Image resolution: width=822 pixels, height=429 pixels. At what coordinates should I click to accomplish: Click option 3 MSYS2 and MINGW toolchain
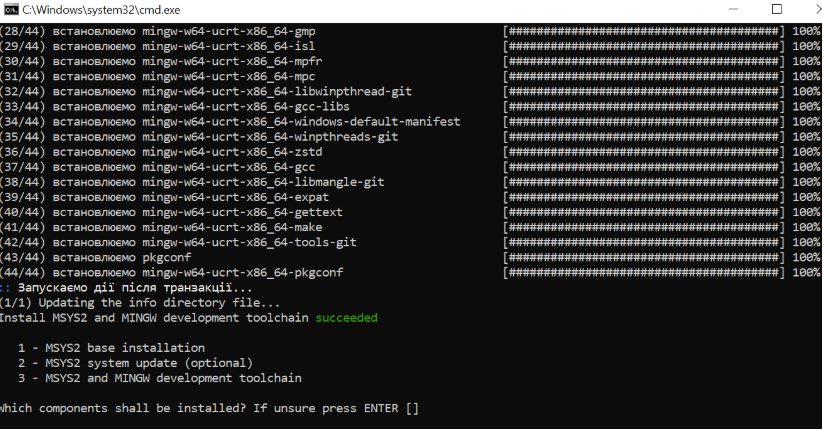[159, 378]
